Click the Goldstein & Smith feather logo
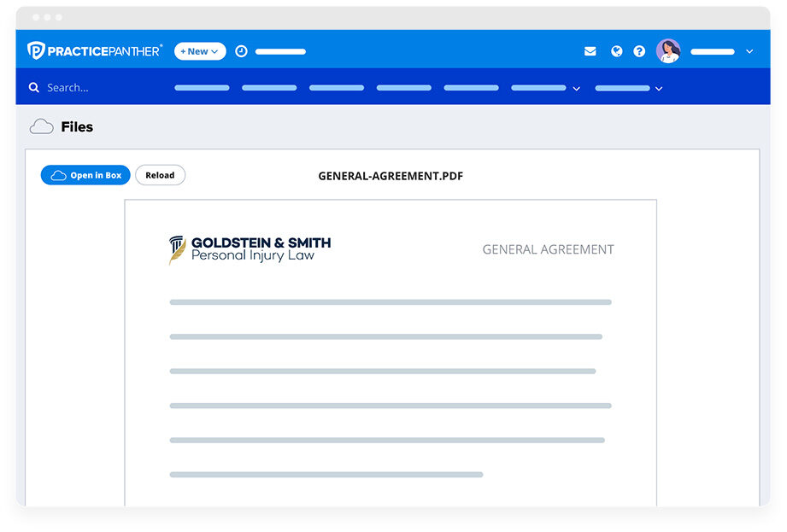The image size is (787, 532). tap(177, 249)
